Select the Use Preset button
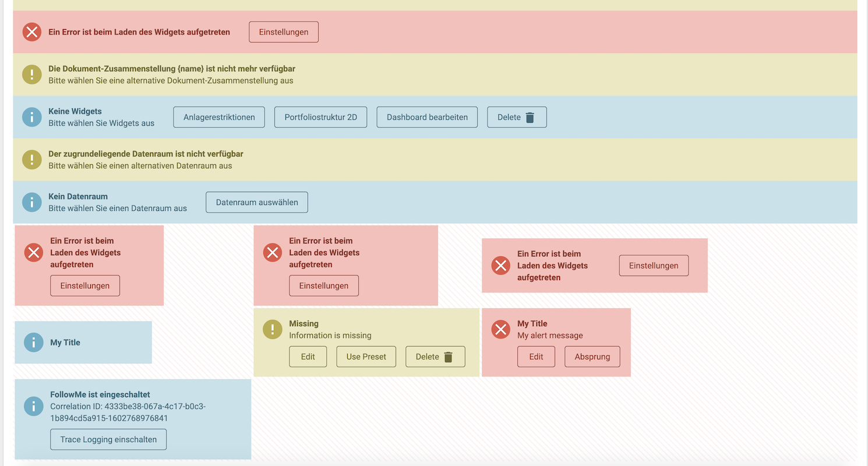 click(366, 356)
